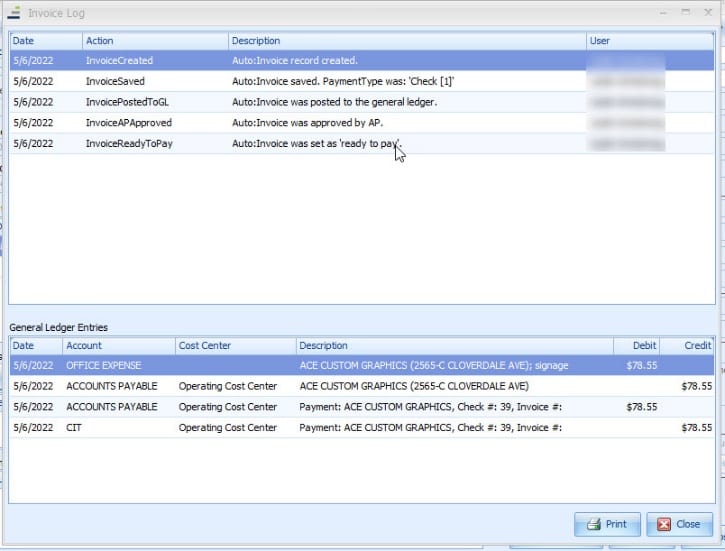Viewport: 725px width, 551px height.
Task: Click 'Auto:Invoice record created.' description
Action: coord(295,61)
